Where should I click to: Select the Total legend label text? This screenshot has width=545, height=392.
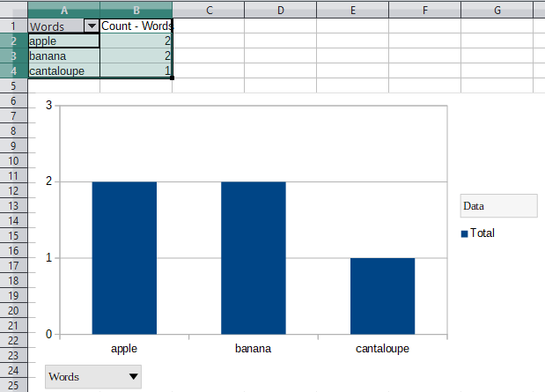pyautogui.click(x=482, y=233)
